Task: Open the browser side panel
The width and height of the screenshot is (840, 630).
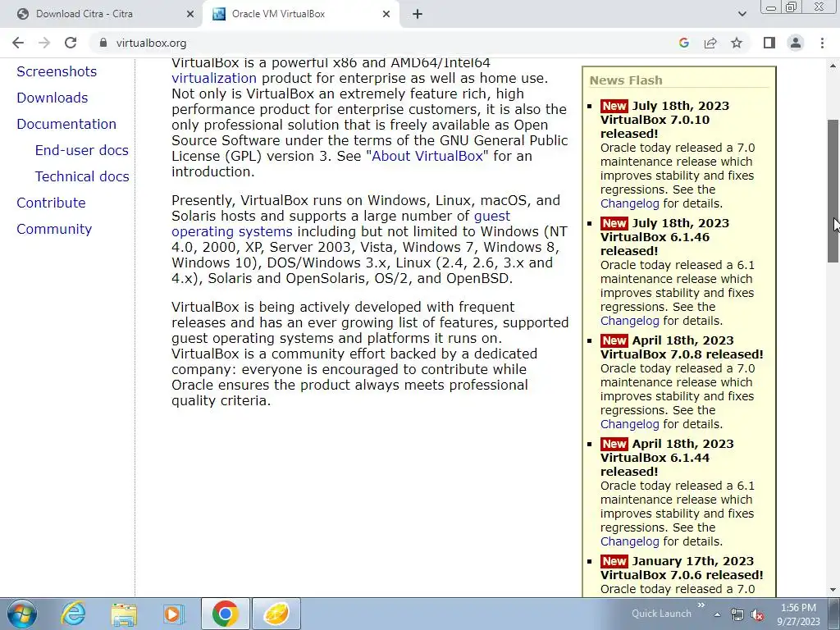Action: [x=769, y=43]
